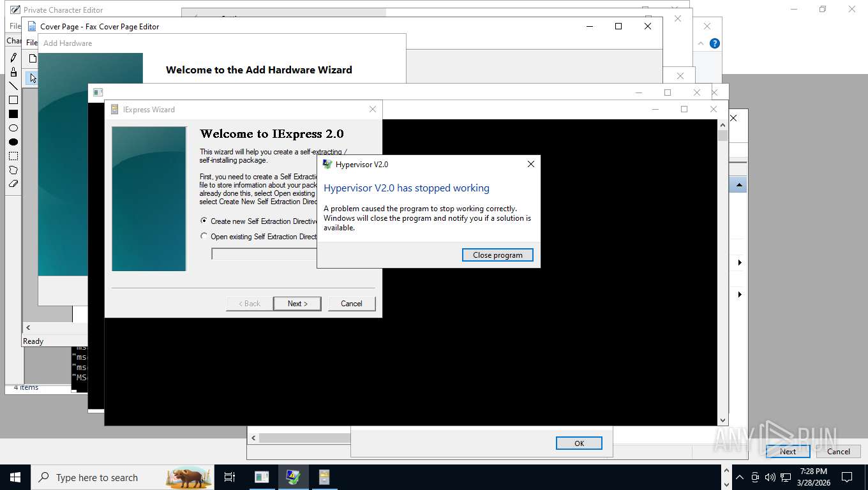Image resolution: width=868 pixels, height=490 pixels.
Task: Click the black console window's title icon
Action: (x=98, y=93)
